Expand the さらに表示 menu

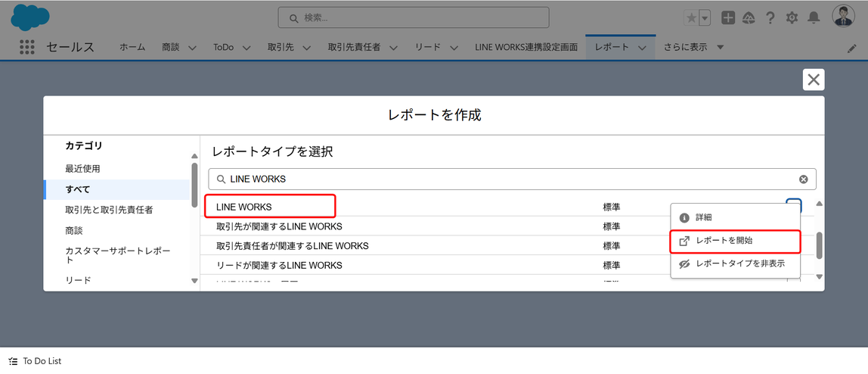pos(694,47)
